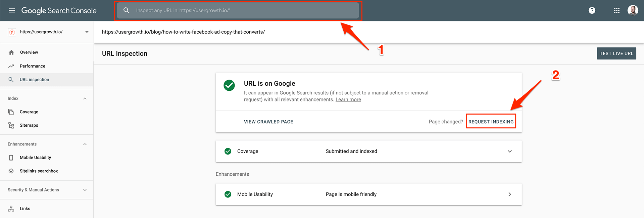Click the Mobile Usability phone icon
644x218 pixels.
11,158
